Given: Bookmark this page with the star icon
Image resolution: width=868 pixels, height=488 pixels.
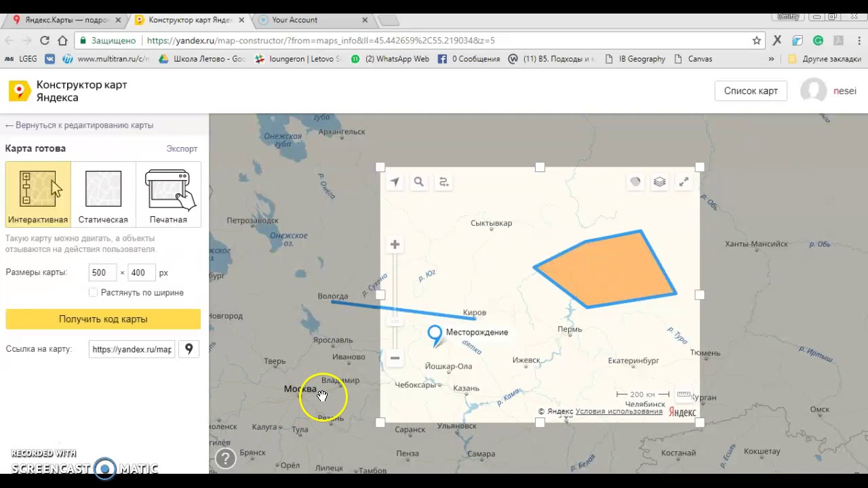Looking at the screenshot, I should pos(756,41).
